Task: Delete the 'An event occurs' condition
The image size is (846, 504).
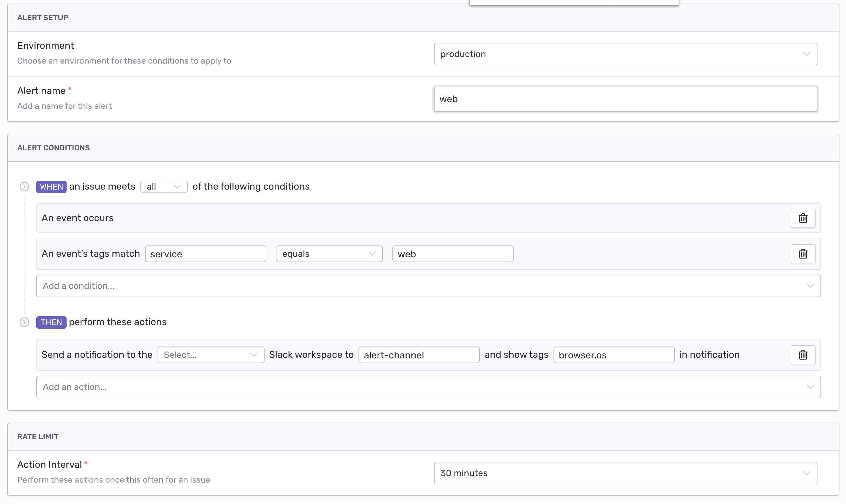Action: click(803, 218)
